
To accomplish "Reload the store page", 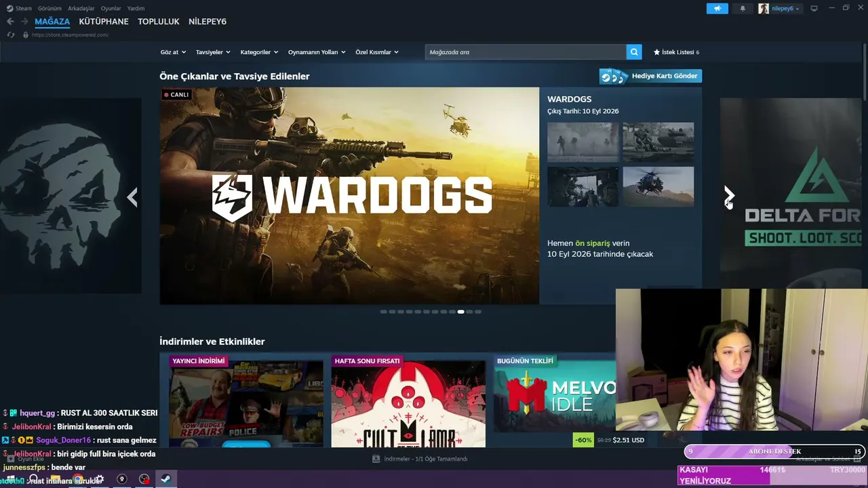I will (x=11, y=35).
